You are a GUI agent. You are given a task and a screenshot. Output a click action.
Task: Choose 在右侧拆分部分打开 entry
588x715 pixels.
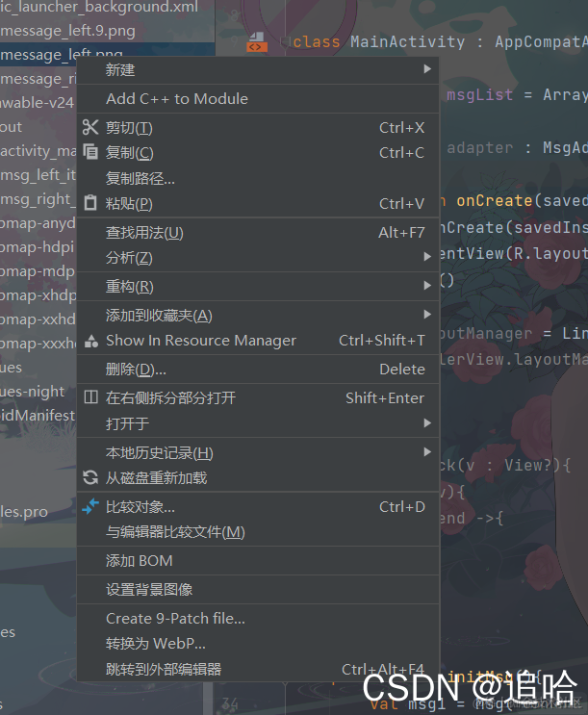tap(258, 397)
